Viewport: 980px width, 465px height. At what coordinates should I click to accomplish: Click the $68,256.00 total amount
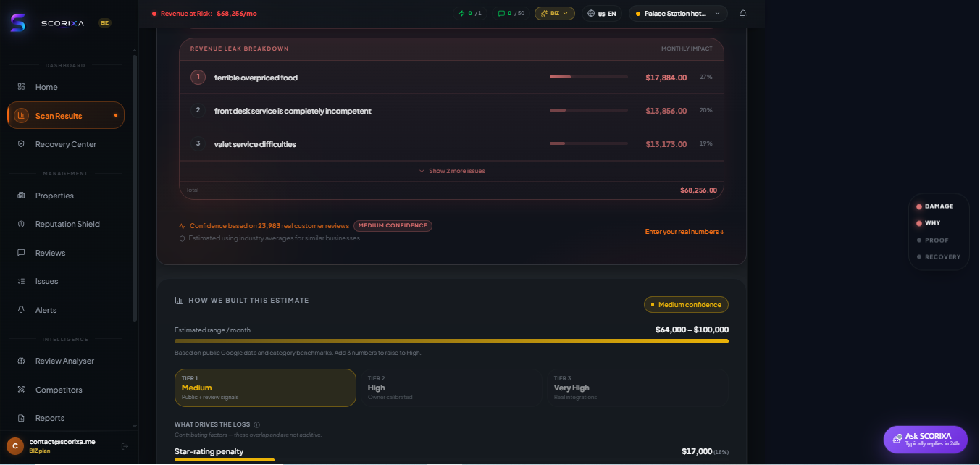(698, 190)
